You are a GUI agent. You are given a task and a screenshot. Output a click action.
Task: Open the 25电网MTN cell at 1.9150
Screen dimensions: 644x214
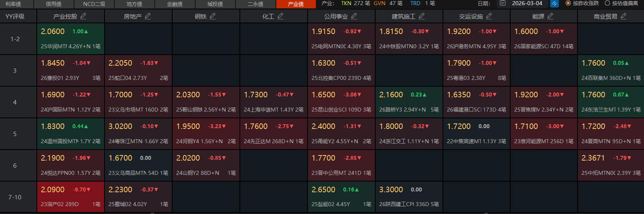click(341, 39)
